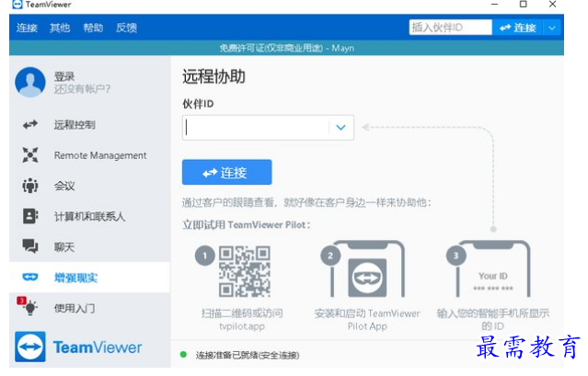
Task: Click the tvpilot.app text
Action: tap(242, 326)
